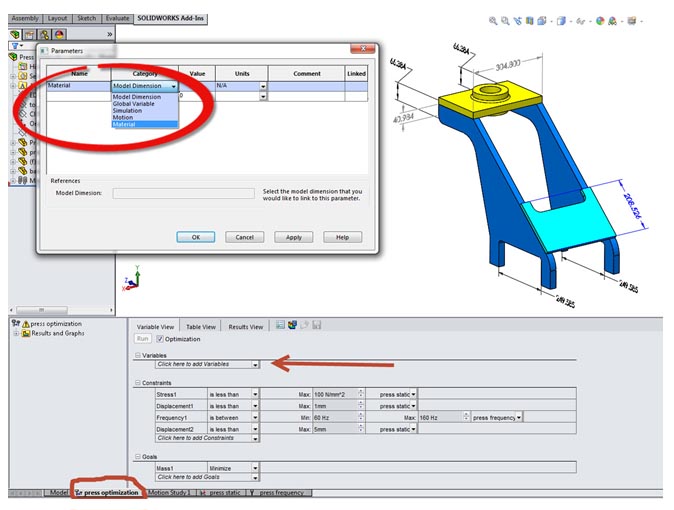Open press frequency study dropdown for Frequency1
The image size is (674, 510).
[519, 418]
